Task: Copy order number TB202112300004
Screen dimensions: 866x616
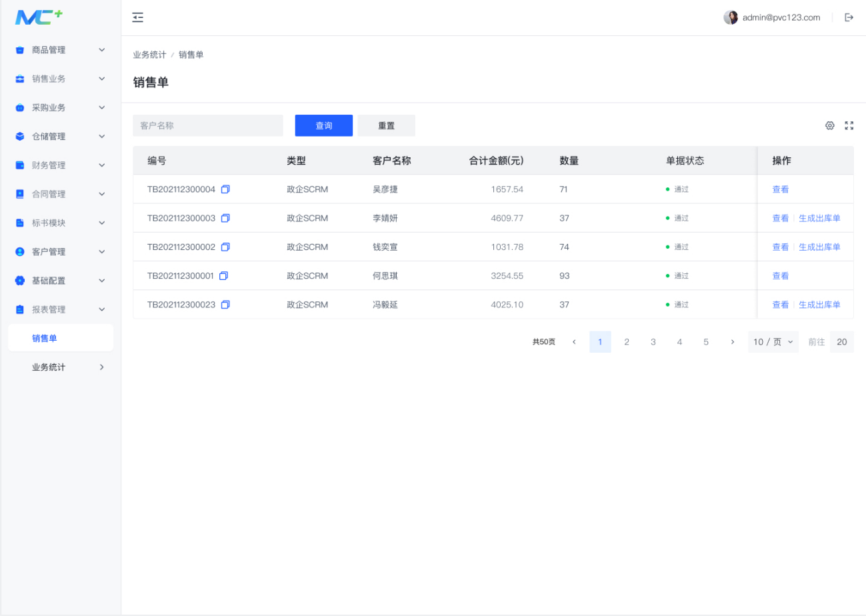Action: tap(225, 189)
